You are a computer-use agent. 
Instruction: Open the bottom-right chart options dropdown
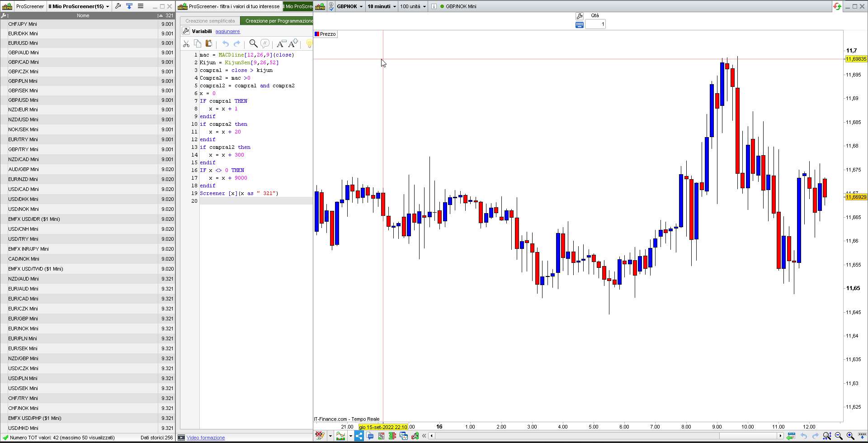point(862,436)
